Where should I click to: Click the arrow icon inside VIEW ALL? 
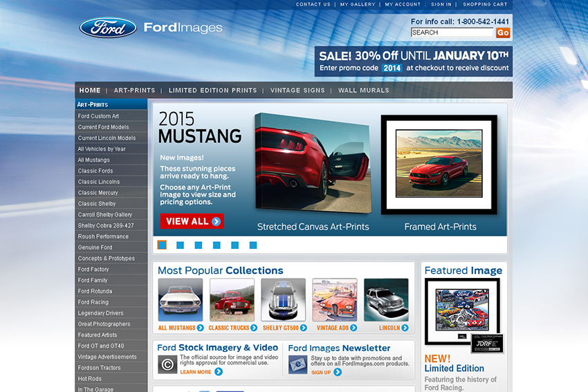(x=216, y=221)
